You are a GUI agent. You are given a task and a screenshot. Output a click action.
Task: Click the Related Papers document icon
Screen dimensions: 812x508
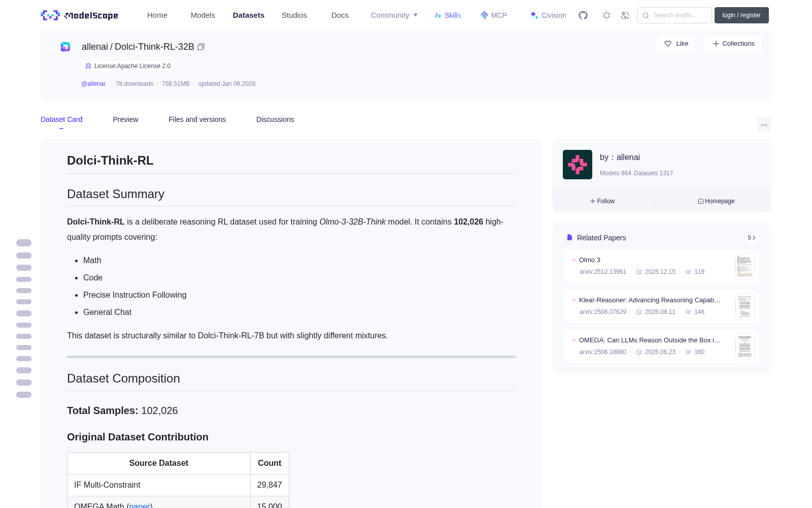pos(569,238)
